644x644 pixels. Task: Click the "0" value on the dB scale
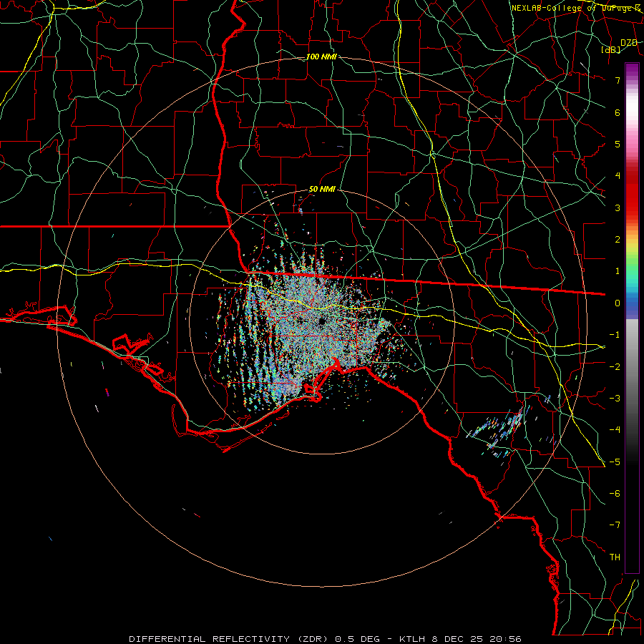pyautogui.click(x=618, y=303)
